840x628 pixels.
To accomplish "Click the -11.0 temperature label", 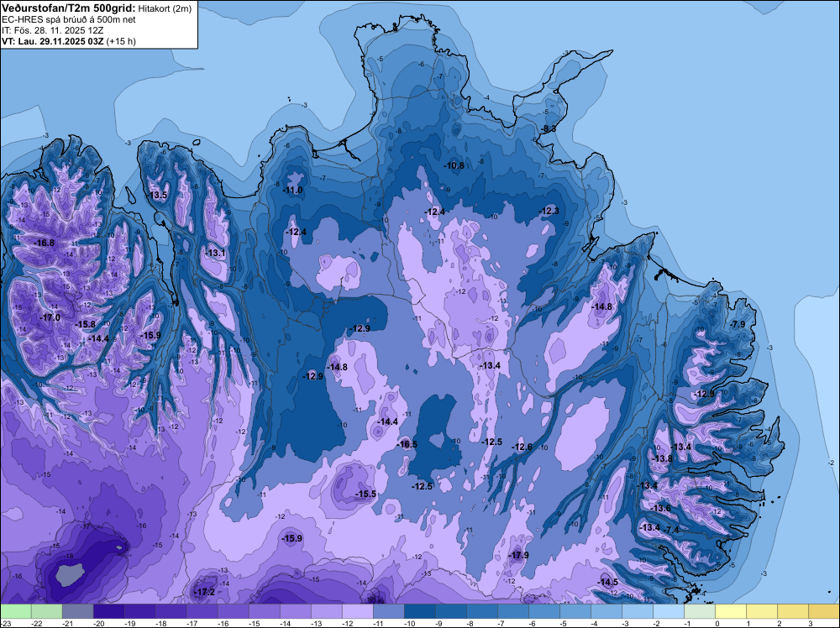I will point(293,191).
